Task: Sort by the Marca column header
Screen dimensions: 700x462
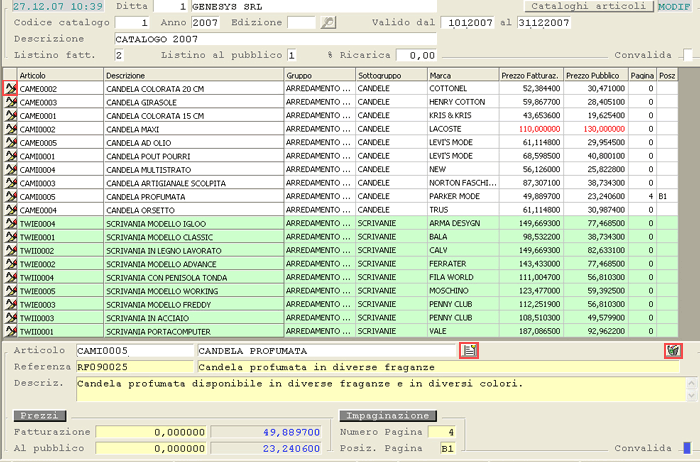Action: [463, 75]
